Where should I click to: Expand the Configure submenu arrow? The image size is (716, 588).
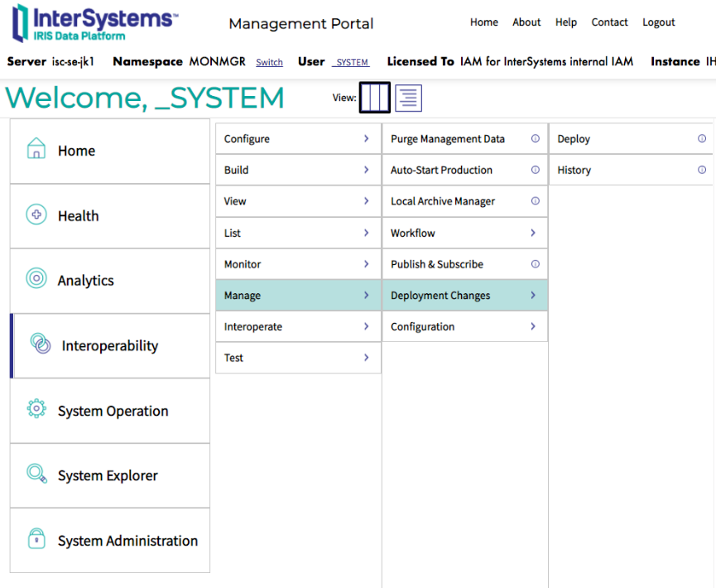366,139
